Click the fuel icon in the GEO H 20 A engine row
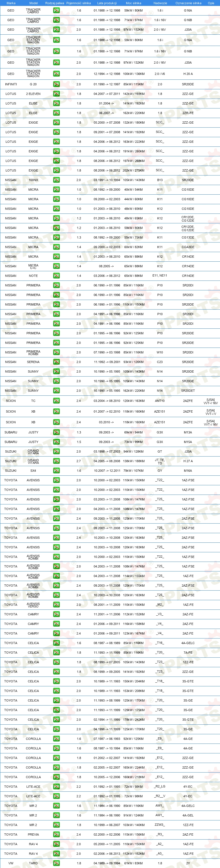The image size is (220, 868). 56,74
